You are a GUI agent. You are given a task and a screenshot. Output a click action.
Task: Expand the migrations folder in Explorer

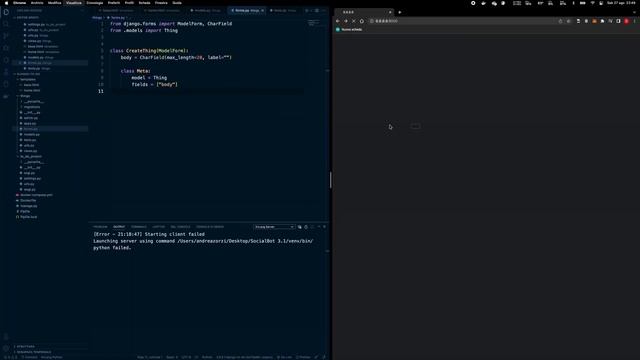tap(32, 107)
